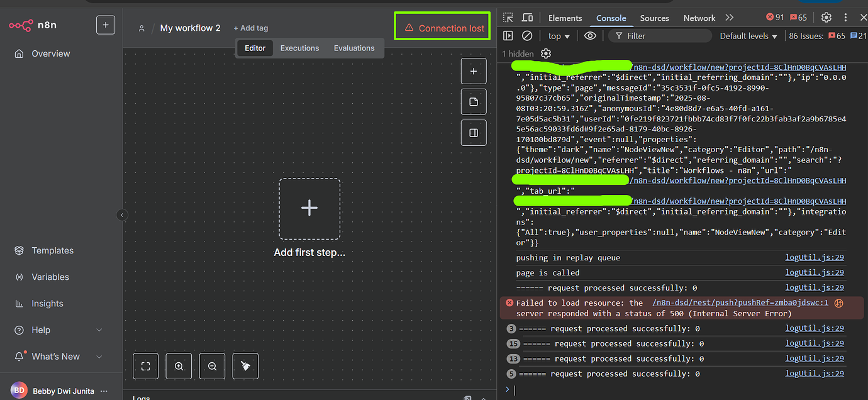The width and height of the screenshot is (868, 400).
Task: Activate the inspect element icon in DevTools
Action: (509, 18)
